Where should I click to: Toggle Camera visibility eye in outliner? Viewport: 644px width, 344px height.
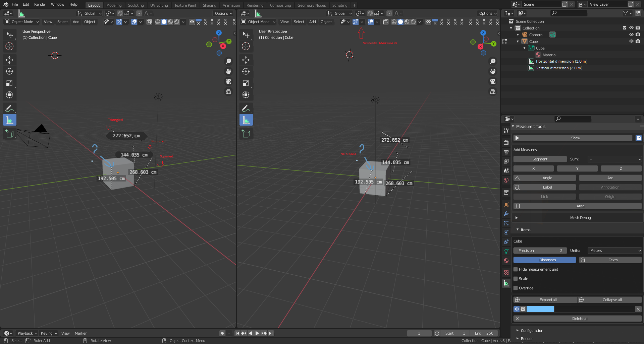[x=631, y=35]
